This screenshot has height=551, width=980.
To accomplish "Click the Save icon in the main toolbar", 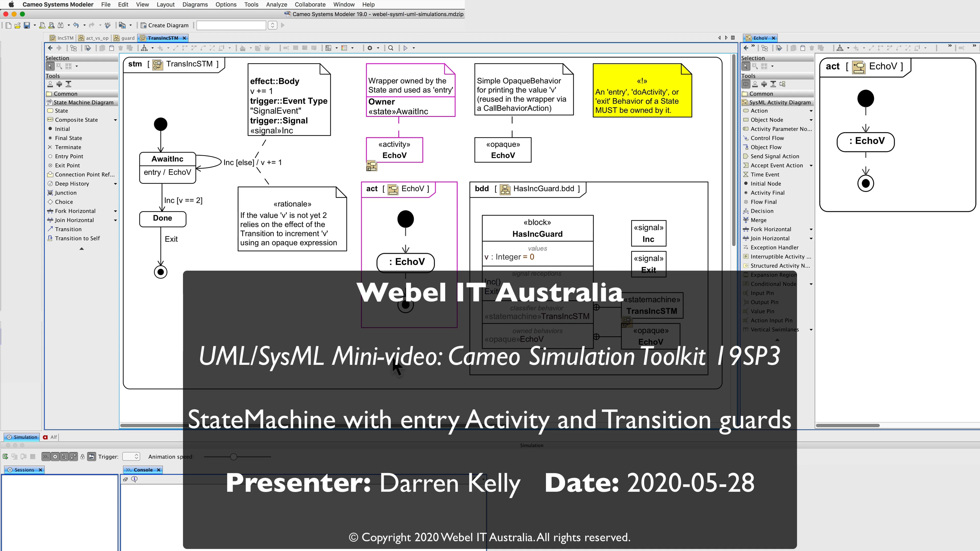I will point(27,25).
